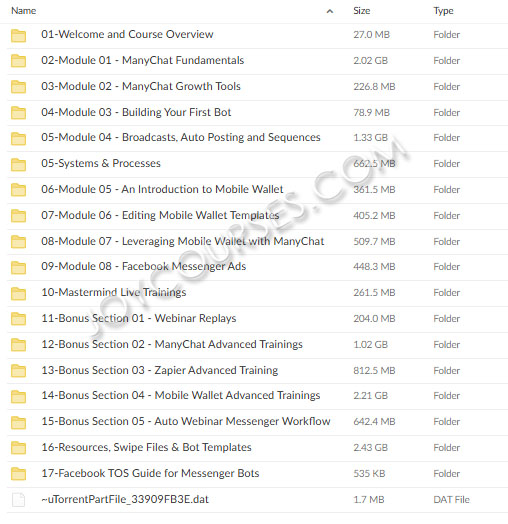Click folder icon for 08-Module 07 Leveraging Mobile Wallet
This screenshot has width=508, height=524.
pos(18,242)
